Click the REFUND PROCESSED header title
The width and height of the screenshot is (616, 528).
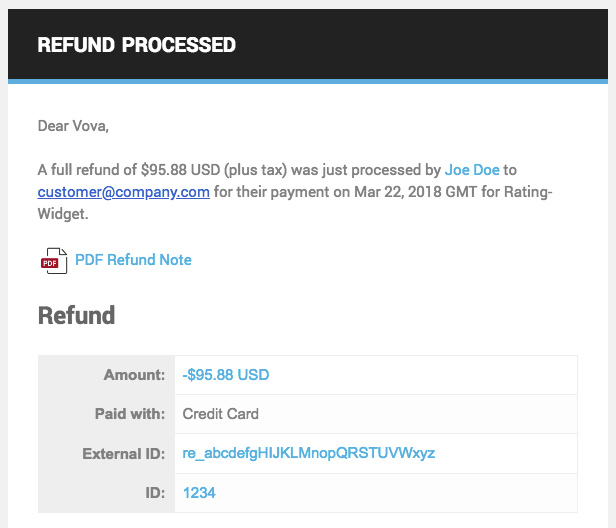[x=136, y=45]
